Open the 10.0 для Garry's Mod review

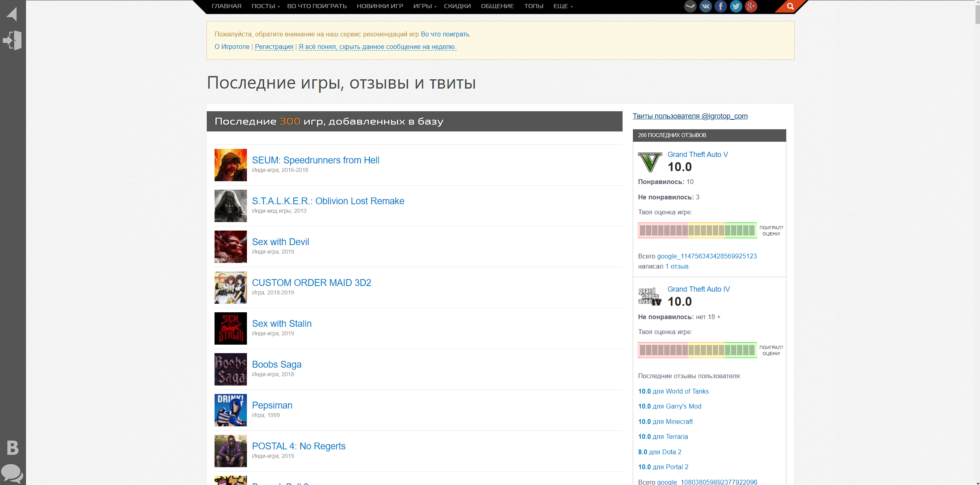pyautogui.click(x=670, y=407)
